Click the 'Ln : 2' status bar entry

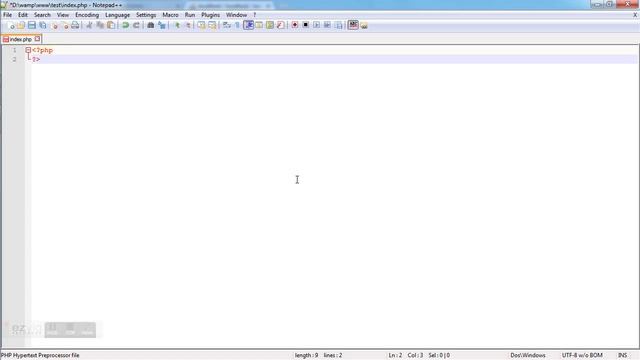click(x=395, y=355)
